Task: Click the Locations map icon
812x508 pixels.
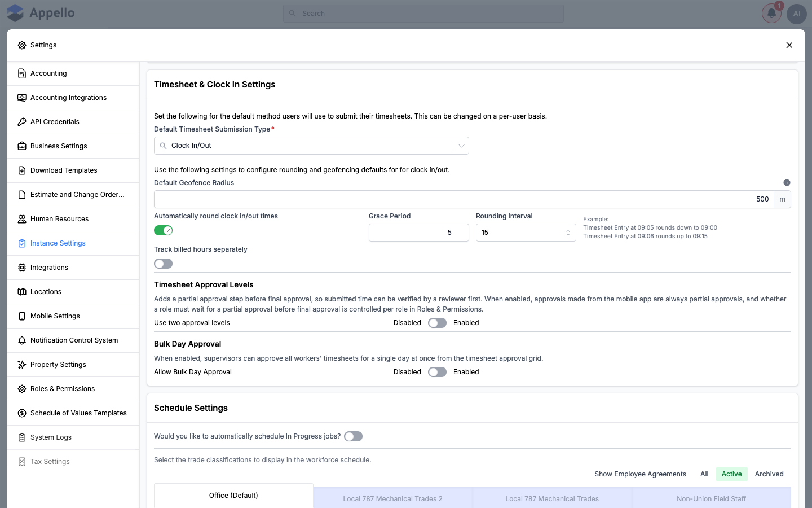Action: [22, 292]
